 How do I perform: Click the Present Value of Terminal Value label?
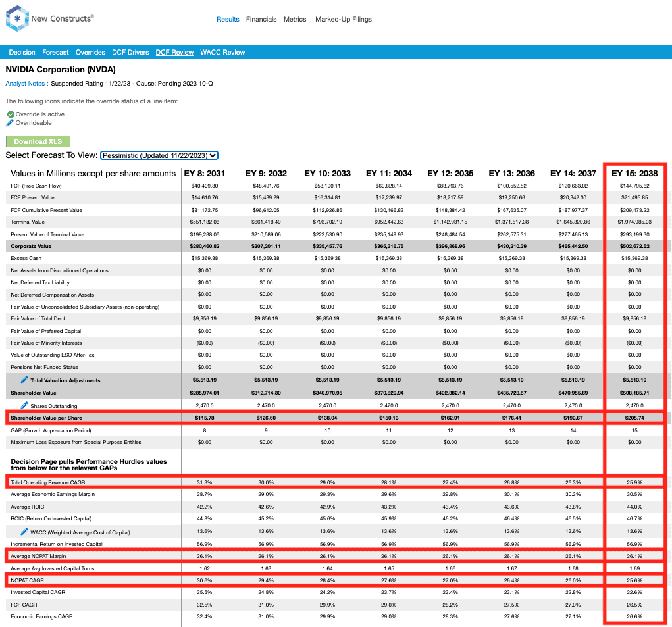coord(47,234)
